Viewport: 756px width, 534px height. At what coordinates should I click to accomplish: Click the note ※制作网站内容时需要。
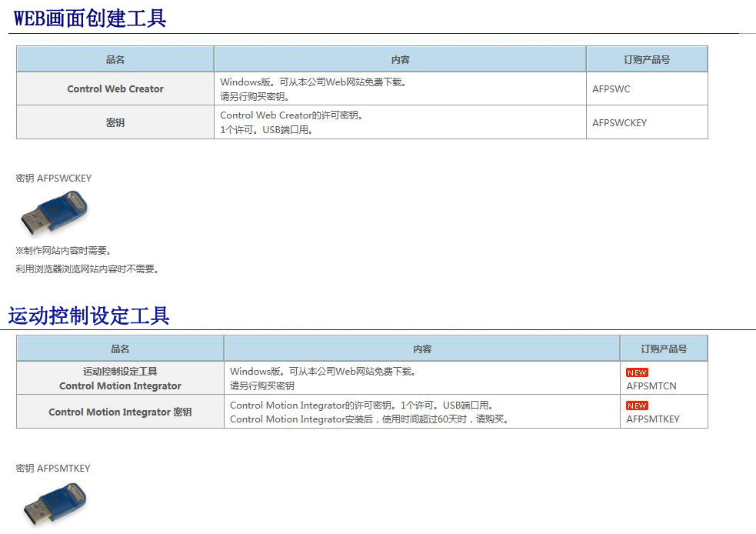64,250
